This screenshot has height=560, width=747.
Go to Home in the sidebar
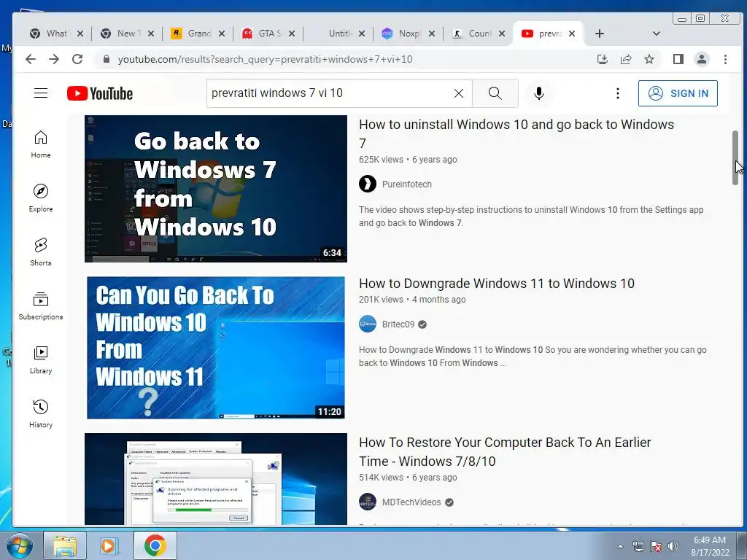[x=41, y=145]
